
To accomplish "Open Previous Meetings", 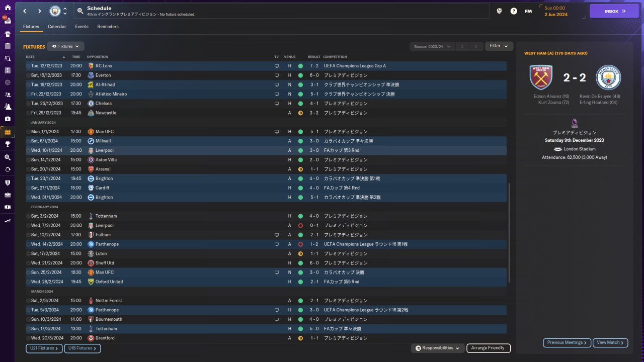I will point(567,342).
